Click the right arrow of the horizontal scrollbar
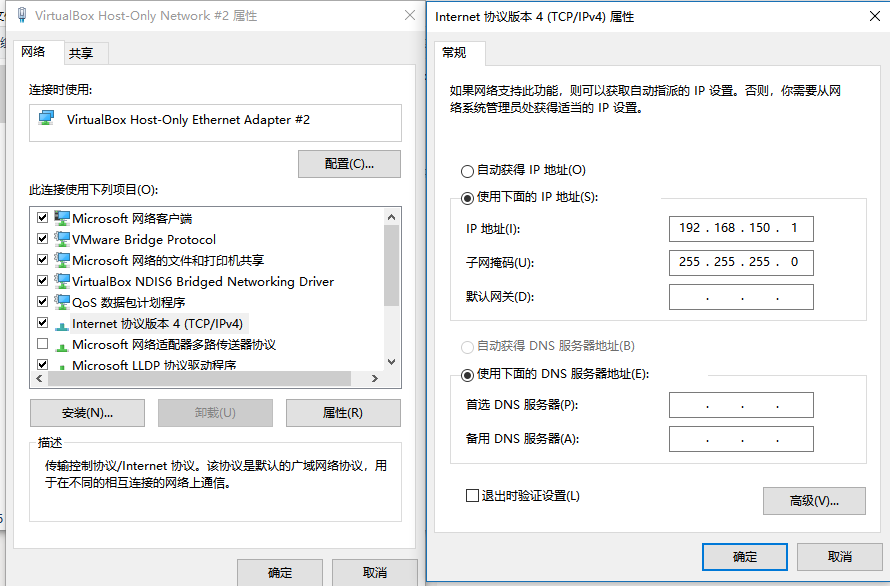 [x=375, y=379]
